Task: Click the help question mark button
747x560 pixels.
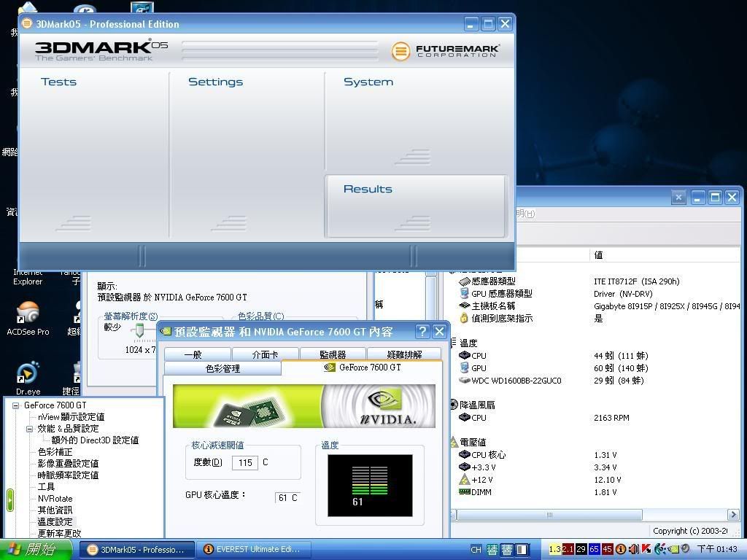Action: point(422,331)
